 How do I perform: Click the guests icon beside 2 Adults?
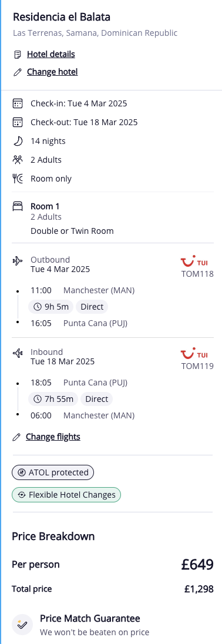[x=17, y=160]
